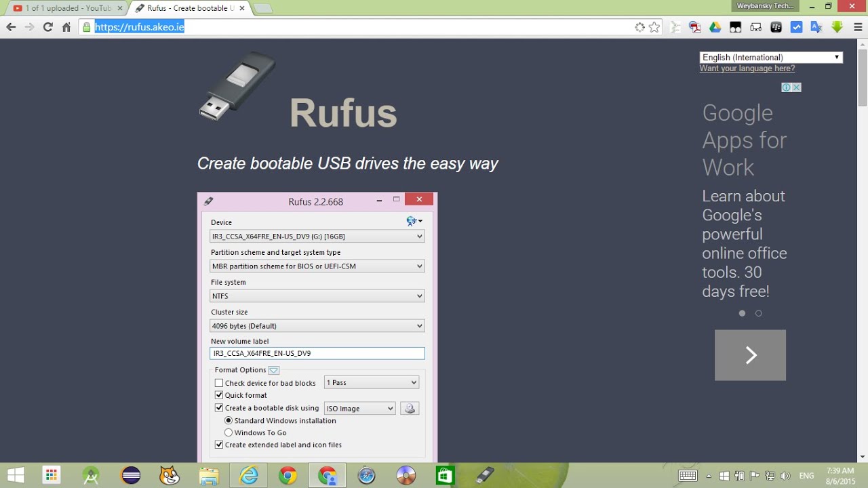Viewport: 868px width, 488px height.
Task: Select the Windows To Go option
Action: click(229, 432)
